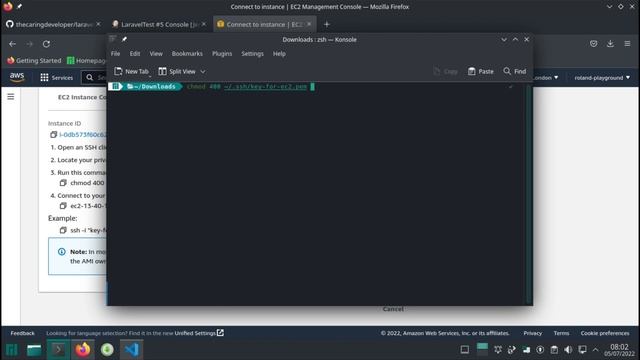Open the volume control in system tray

pyautogui.click(x=568, y=350)
